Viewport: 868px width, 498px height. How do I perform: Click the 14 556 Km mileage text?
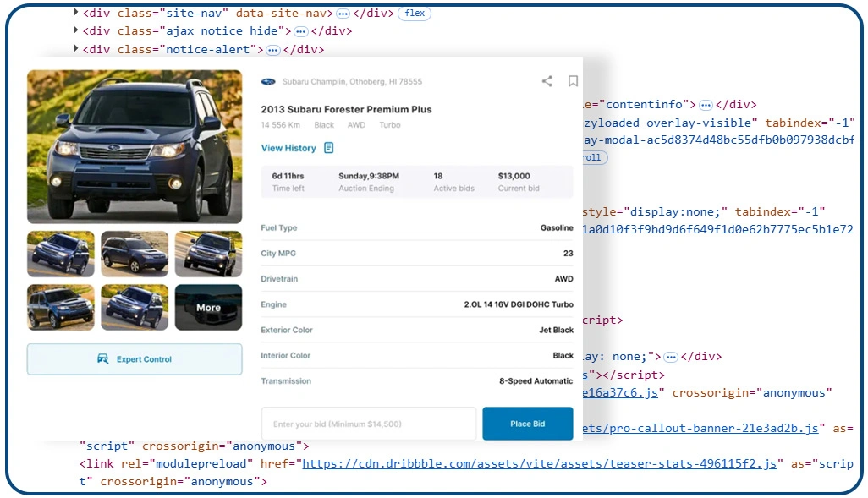(281, 125)
